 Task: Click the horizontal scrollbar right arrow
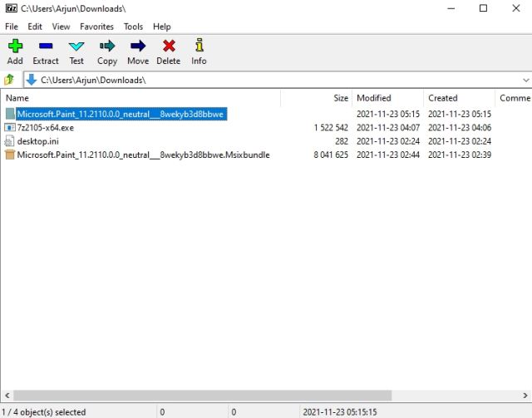525,396
